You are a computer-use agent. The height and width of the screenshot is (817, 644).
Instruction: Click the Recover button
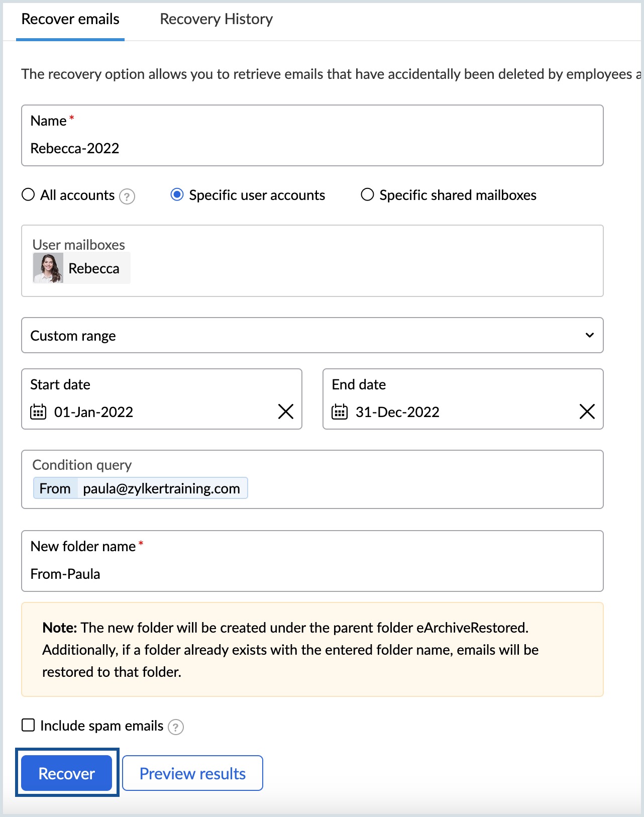67,773
